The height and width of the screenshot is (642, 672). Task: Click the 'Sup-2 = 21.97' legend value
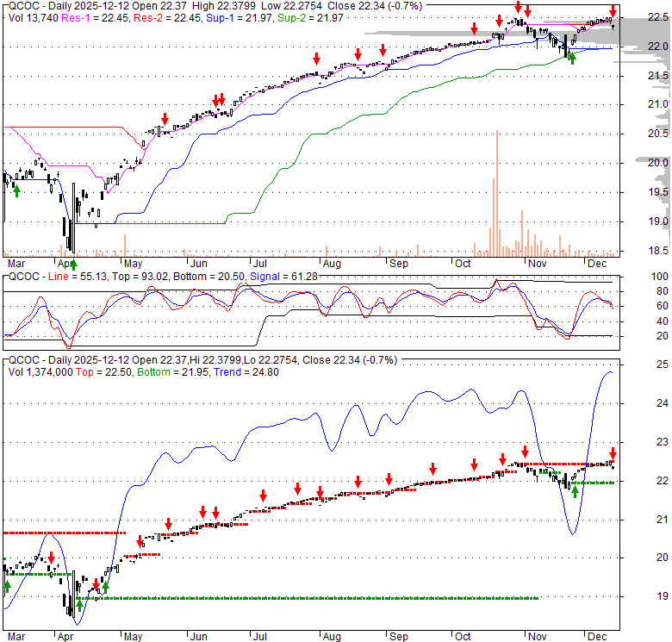click(310, 18)
